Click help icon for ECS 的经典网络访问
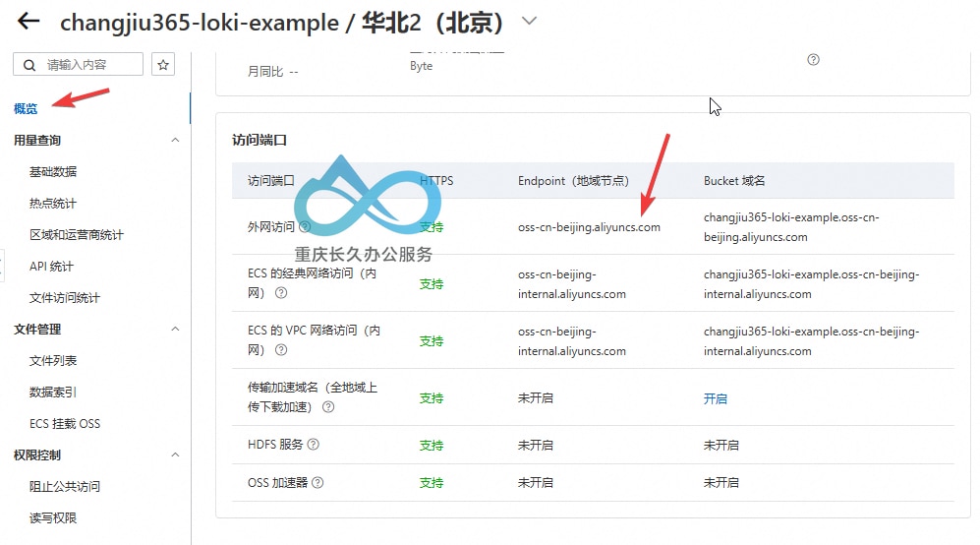 pyautogui.click(x=281, y=293)
